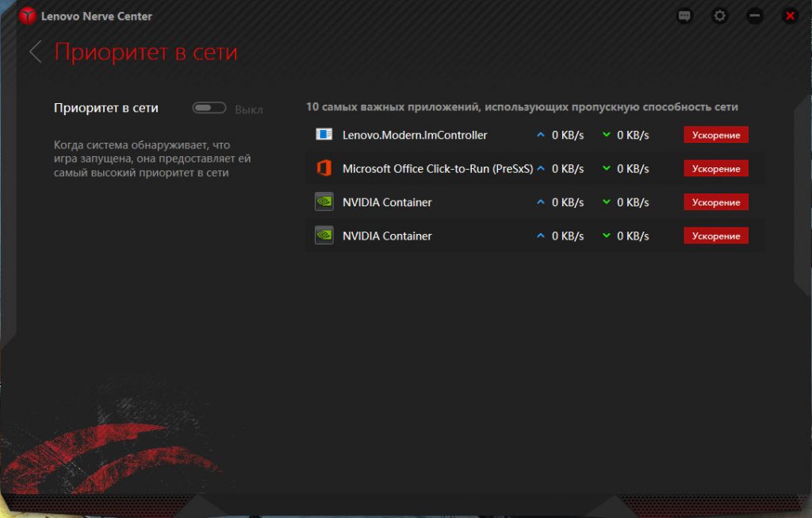The width and height of the screenshot is (812, 518).
Task: Click download arrow in Microsoft Office row
Action: tap(607, 168)
